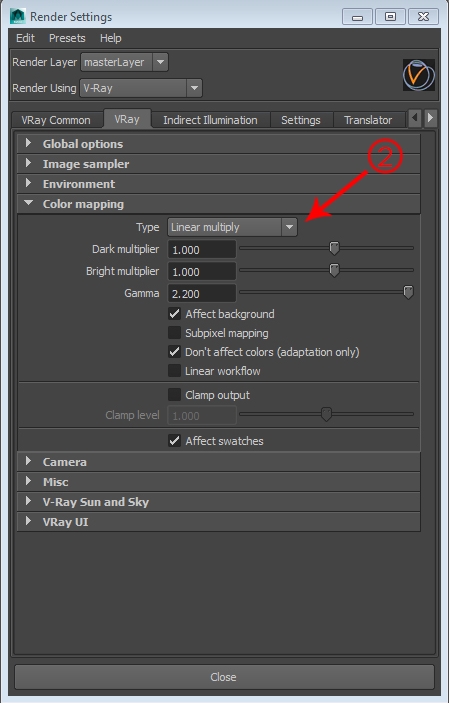449x703 pixels.
Task: Expand the Camera section
Action: 218,462
